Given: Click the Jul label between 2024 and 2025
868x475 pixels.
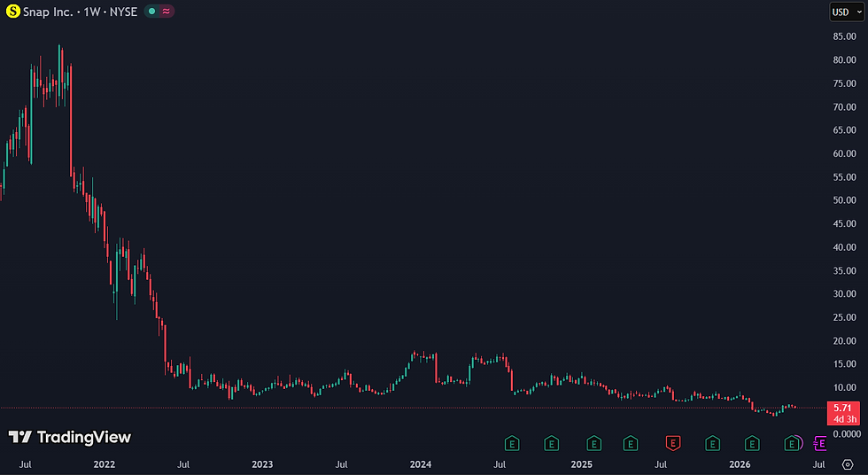Looking at the screenshot, I should pyautogui.click(x=500, y=464).
